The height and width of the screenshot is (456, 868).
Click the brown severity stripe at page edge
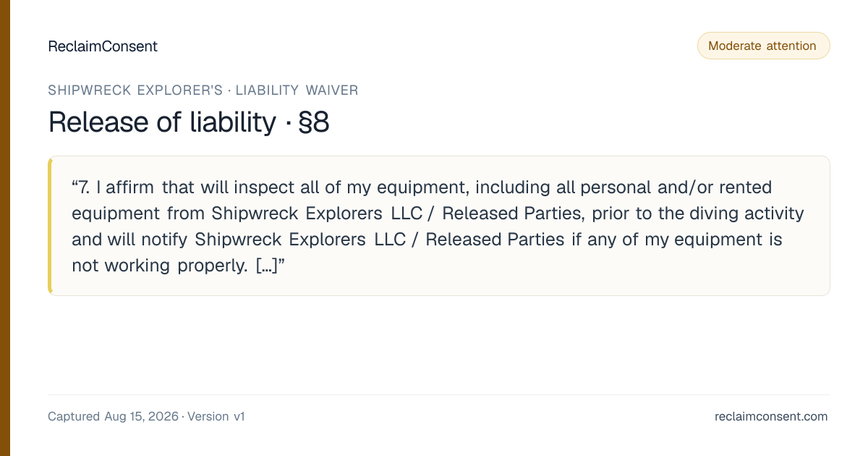click(x=5, y=228)
